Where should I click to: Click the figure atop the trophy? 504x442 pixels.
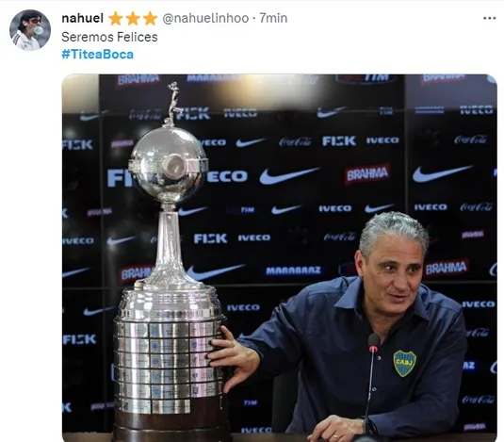[172, 103]
